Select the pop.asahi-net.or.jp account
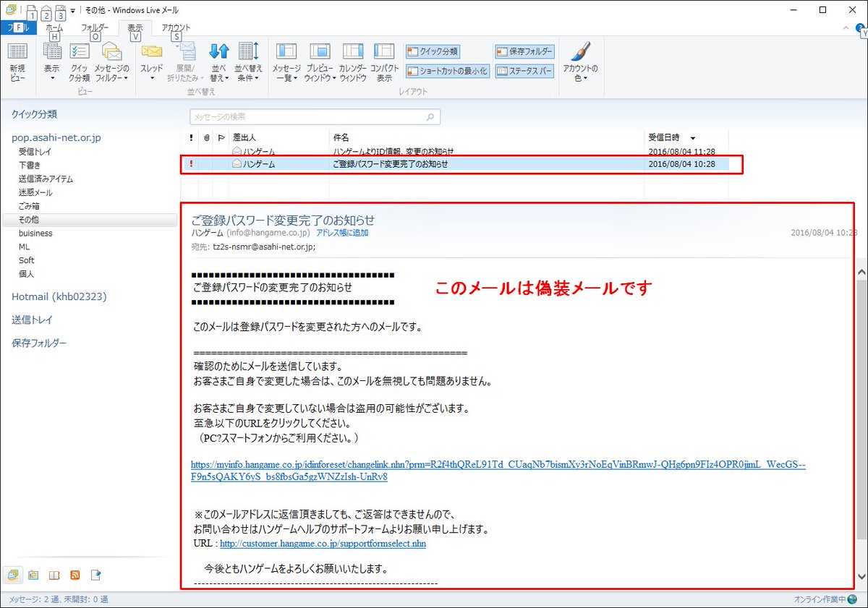 point(56,137)
